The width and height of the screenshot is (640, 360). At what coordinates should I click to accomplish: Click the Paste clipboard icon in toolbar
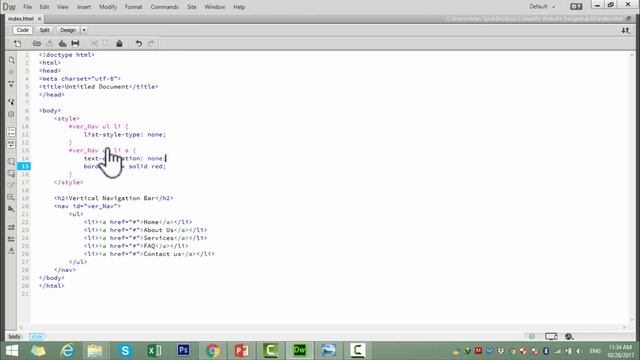[x=119, y=43]
